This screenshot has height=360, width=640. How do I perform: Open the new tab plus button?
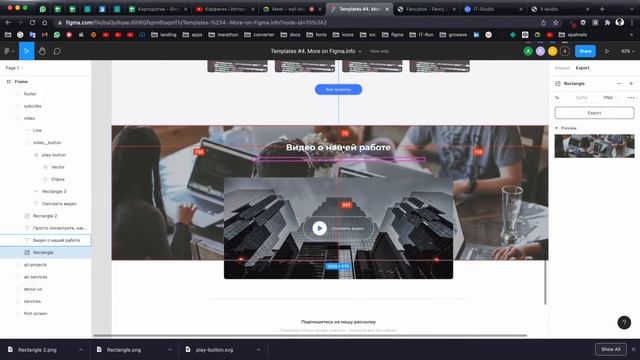[602, 9]
